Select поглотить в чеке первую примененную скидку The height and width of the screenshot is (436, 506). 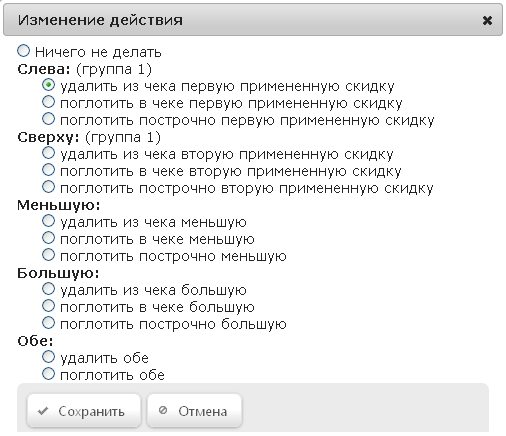48,102
